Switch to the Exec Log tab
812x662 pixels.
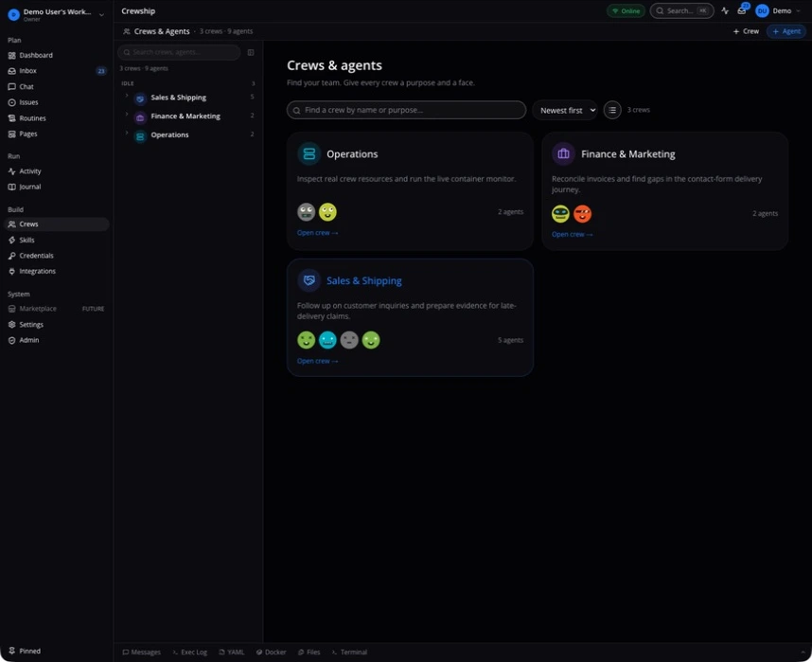click(189, 653)
